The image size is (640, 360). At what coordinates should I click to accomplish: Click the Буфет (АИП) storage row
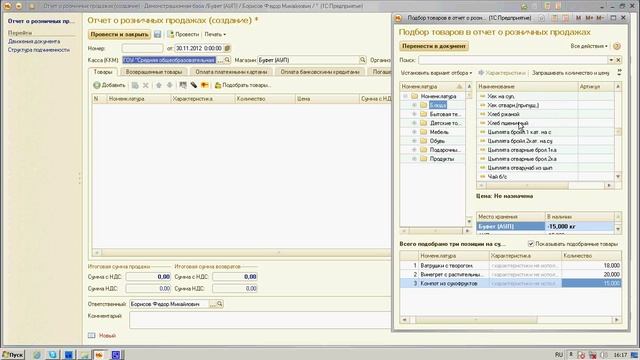pyautogui.click(x=545, y=226)
